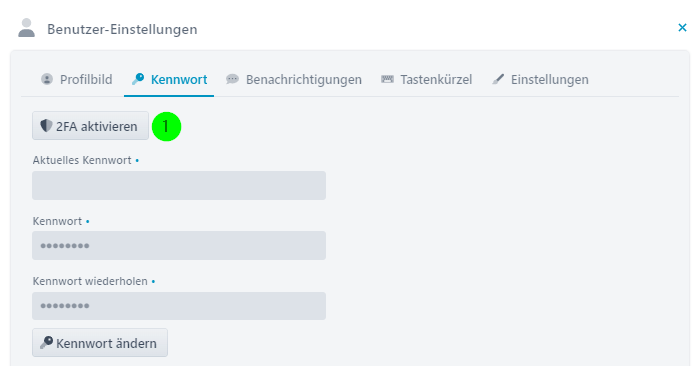Submit with the Kennwort ändern button
Image resolution: width=699 pixels, height=366 pixels.
[100, 342]
